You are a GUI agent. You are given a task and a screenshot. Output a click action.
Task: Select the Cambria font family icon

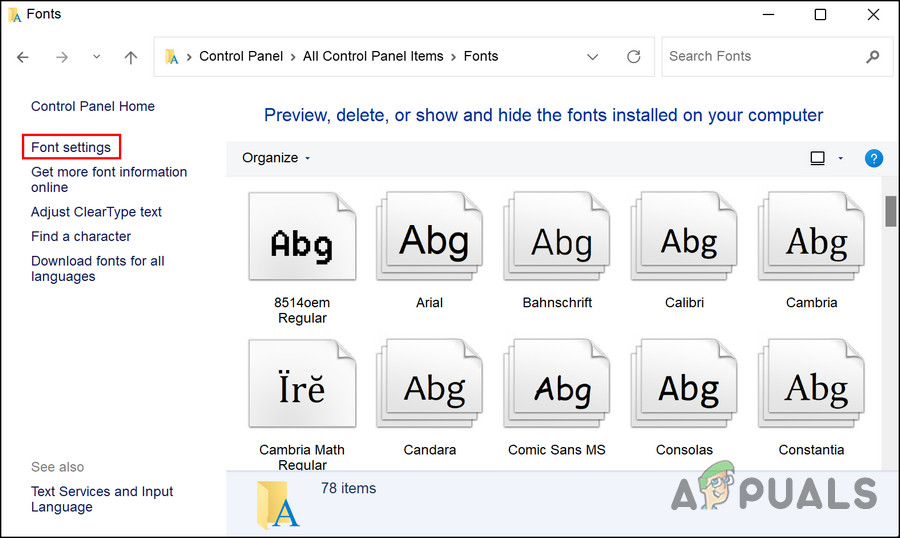[812, 237]
